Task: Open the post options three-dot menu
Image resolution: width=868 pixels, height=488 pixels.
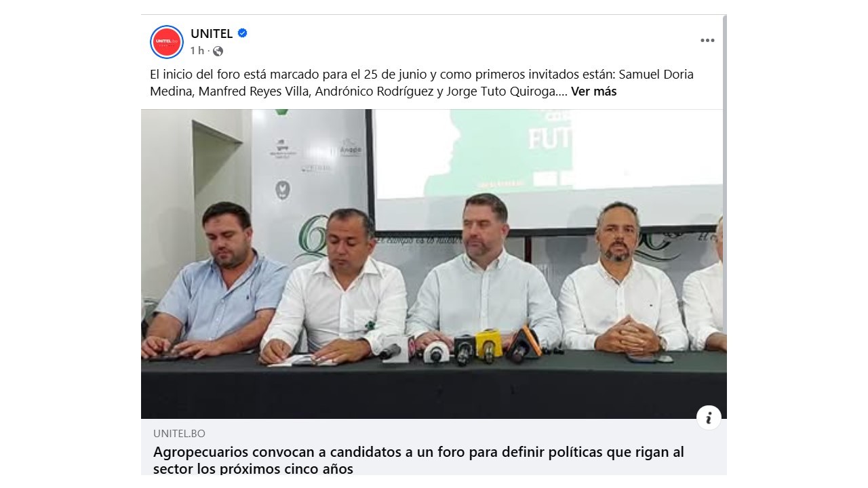Action: [707, 41]
